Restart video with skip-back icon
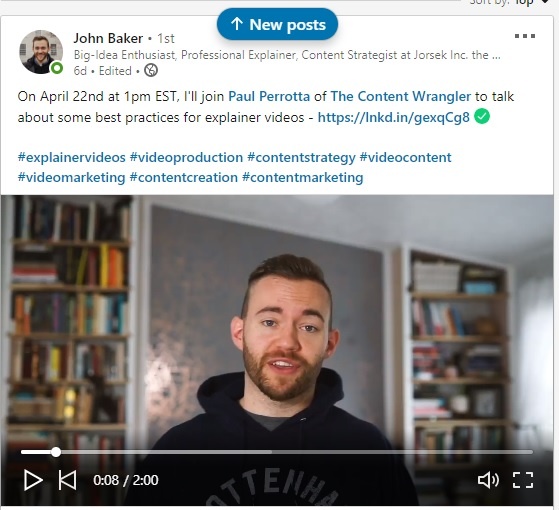 coord(67,480)
